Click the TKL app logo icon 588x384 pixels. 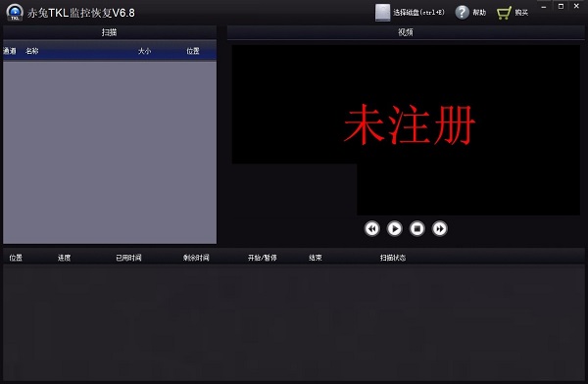[15, 12]
